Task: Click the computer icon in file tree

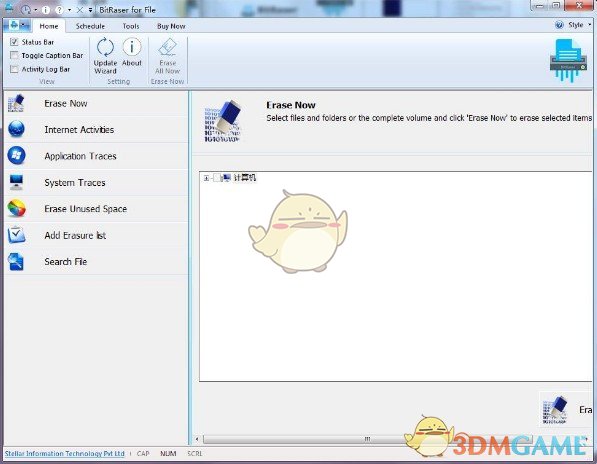Action: point(227,178)
